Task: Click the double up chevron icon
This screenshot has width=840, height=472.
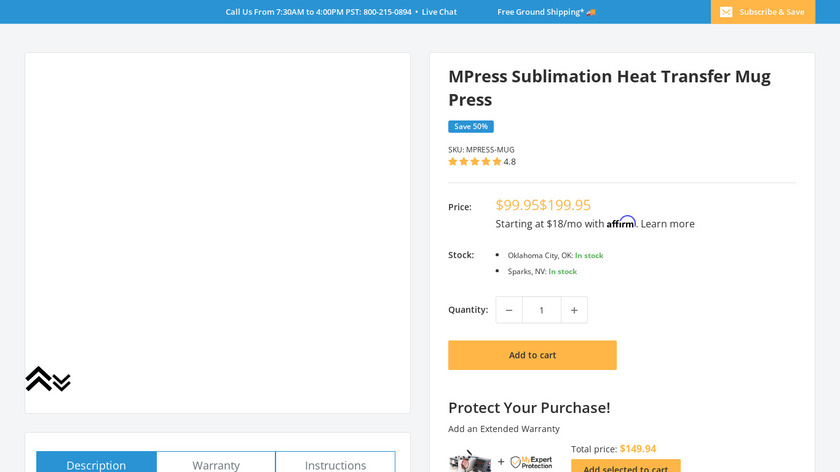Action: pos(38,378)
